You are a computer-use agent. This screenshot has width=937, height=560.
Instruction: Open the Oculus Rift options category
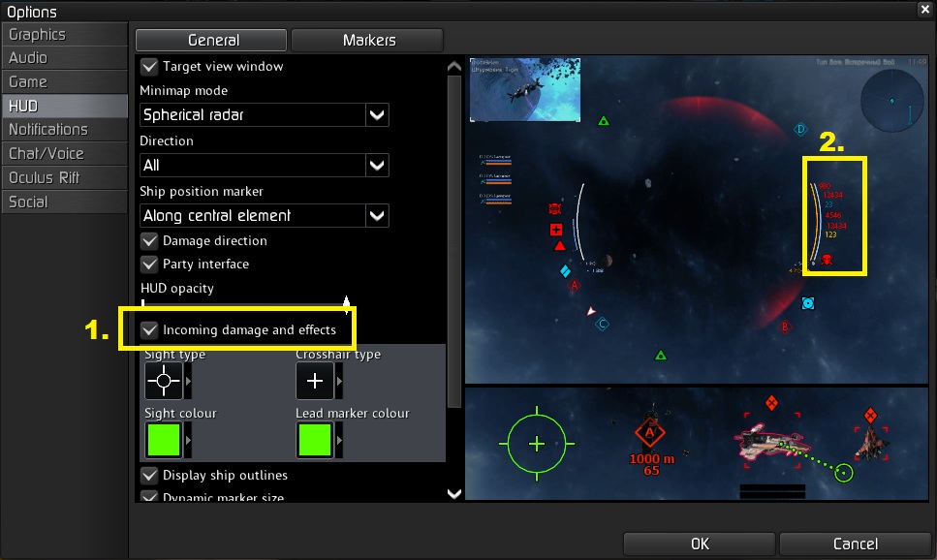[65, 178]
